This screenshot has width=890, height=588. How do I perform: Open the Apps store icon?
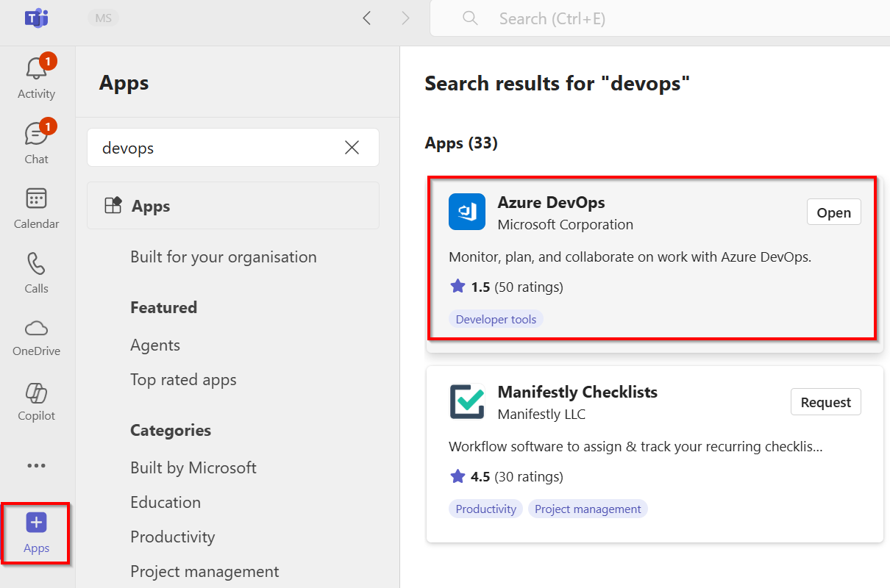(36, 533)
